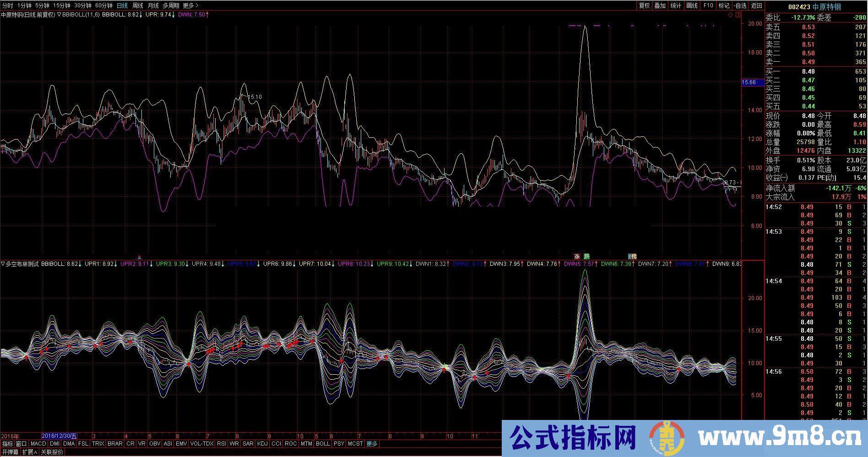This screenshot has width=868, height=457.
Task: Open the 更多 periods dropdown at top
Action: pos(189,6)
